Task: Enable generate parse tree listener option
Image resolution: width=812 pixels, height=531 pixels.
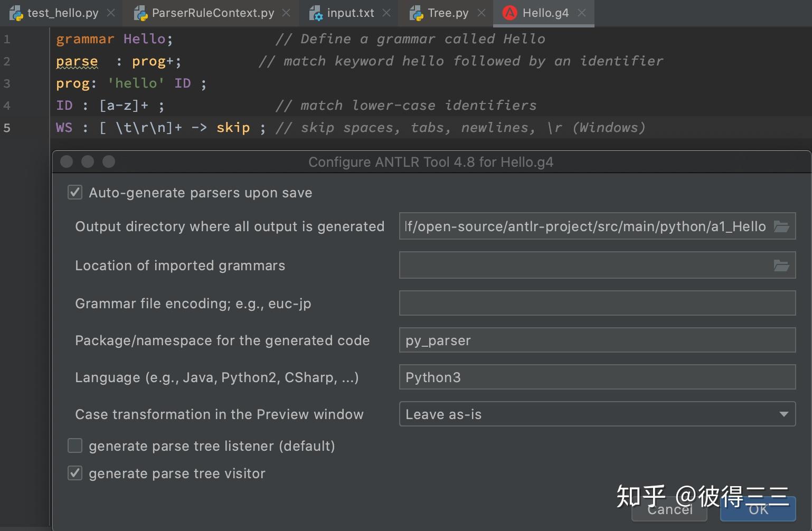Action: 74,445
